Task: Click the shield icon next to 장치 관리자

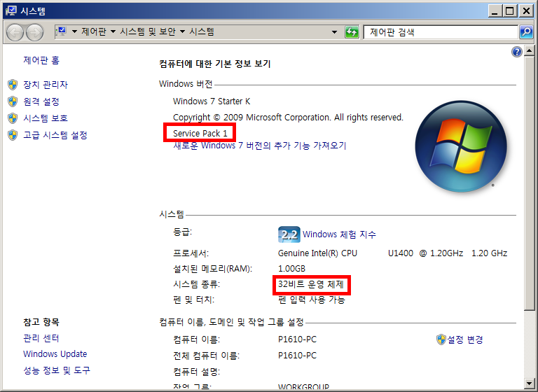Action: click(x=13, y=85)
